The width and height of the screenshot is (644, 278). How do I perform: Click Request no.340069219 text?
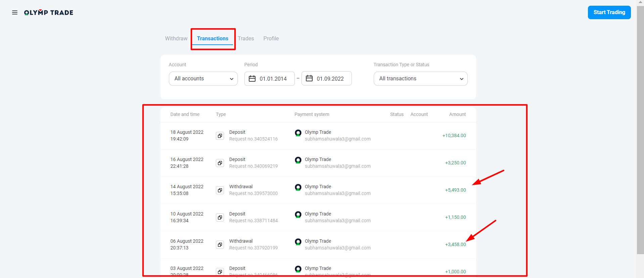pyautogui.click(x=254, y=166)
